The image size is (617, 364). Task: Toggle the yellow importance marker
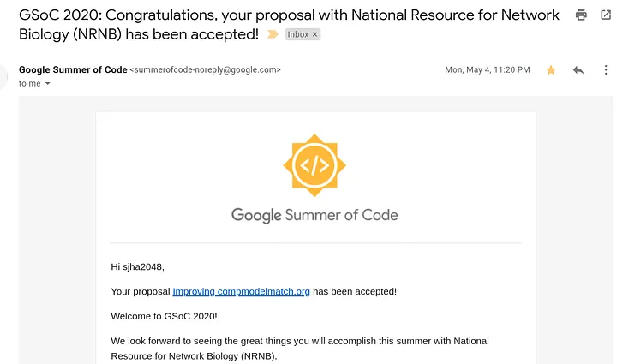click(x=273, y=34)
